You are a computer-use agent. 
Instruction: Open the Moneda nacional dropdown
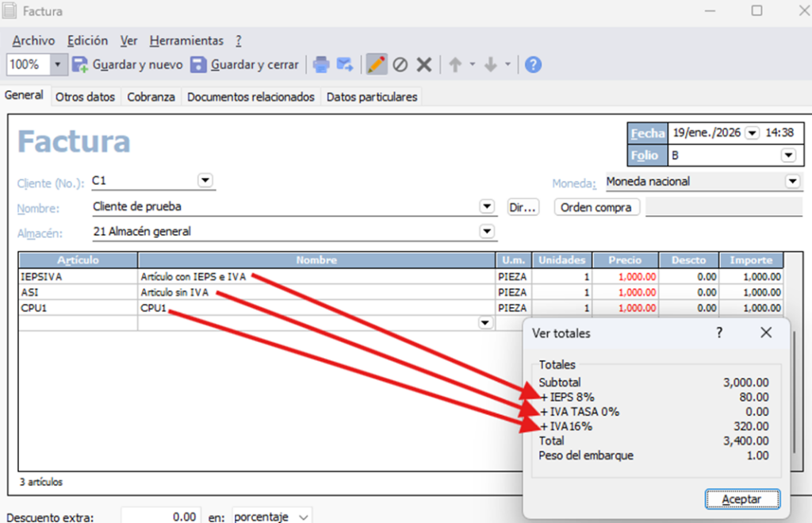point(792,182)
